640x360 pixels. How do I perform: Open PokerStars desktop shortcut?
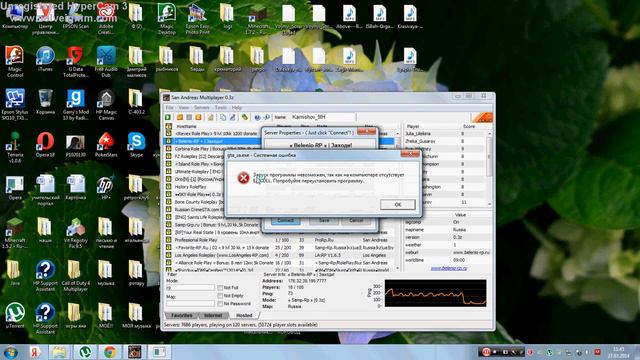tap(106, 145)
